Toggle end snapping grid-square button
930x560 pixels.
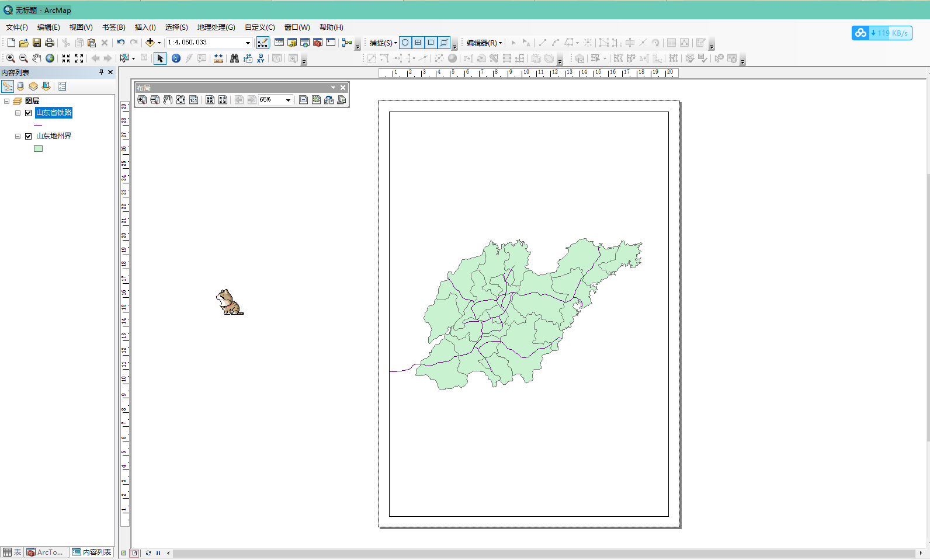pyautogui.click(x=418, y=43)
